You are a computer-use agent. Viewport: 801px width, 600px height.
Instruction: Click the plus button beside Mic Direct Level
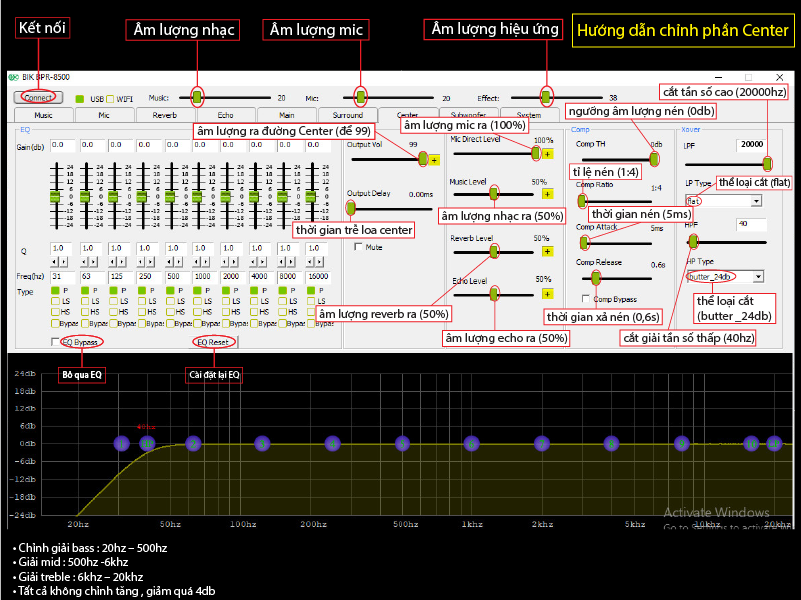(x=547, y=154)
